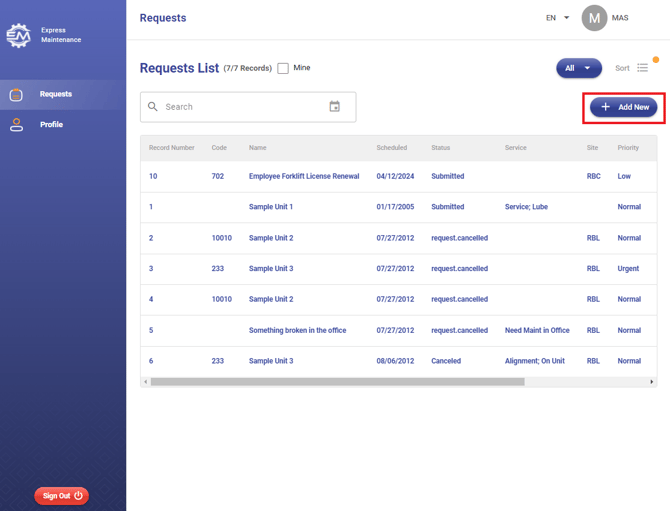Image resolution: width=670 pixels, height=511 pixels.
Task: Click the horizontal scrollbar under the table
Action: 337,382
